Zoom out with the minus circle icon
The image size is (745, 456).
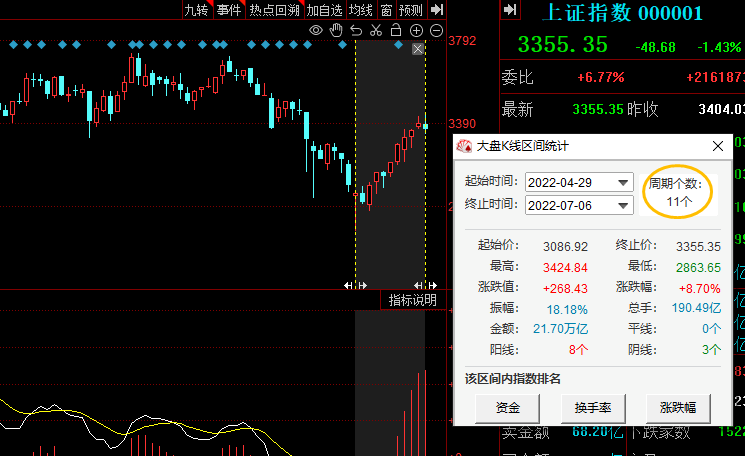coord(436,31)
